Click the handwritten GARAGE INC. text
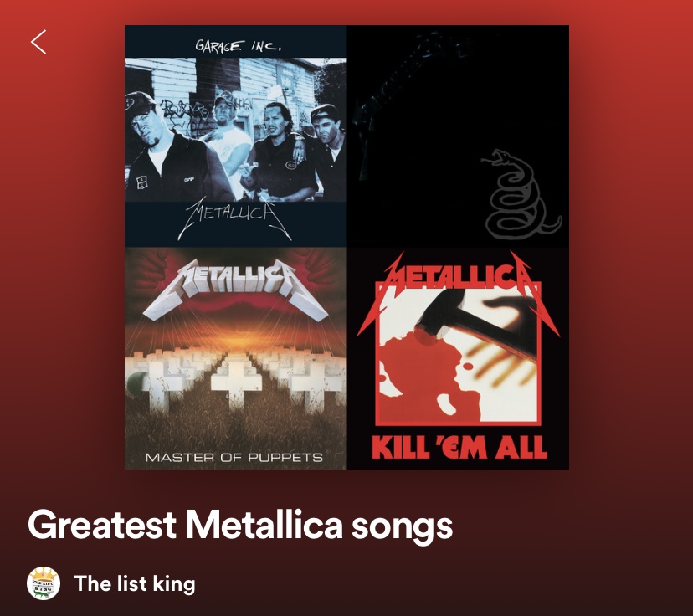Screen dimensions: 693x616 pyautogui.click(x=238, y=45)
